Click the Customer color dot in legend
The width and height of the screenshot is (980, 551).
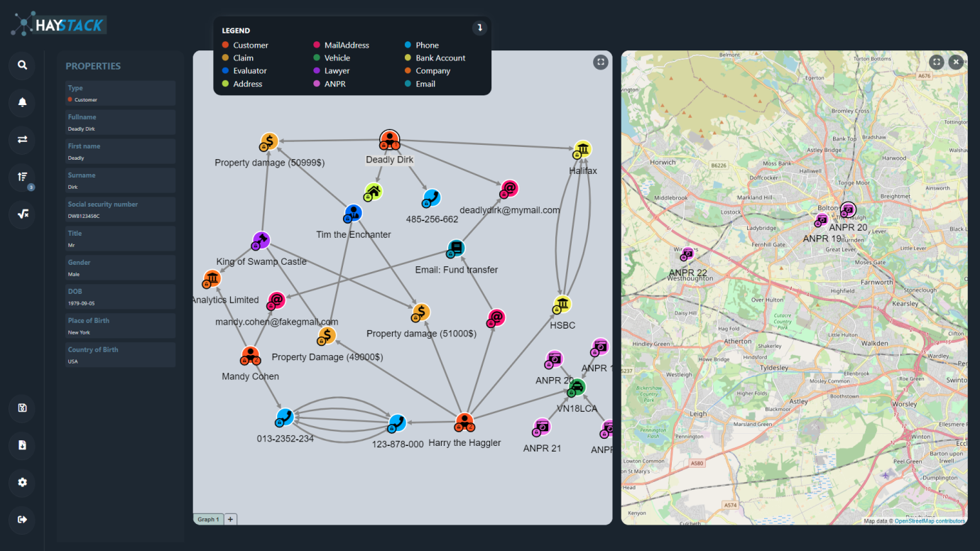pyautogui.click(x=225, y=45)
